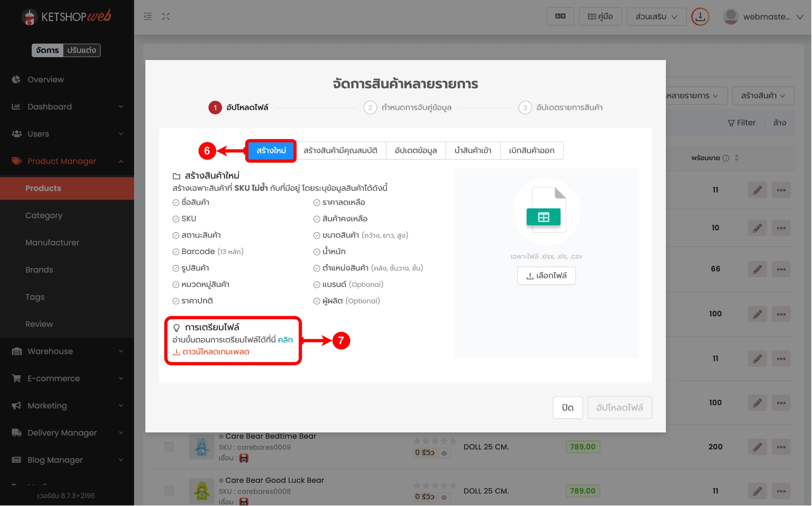This screenshot has width=812, height=506.
Task: Open the three-dots menu for Good Luck Bear
Action: (x=781, y=491)
